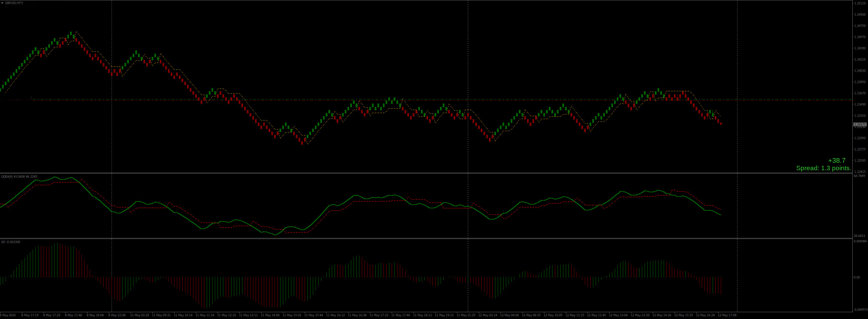Click price scale value 1.24570
This screenshot has height=319, width=868.
point(860,37)
